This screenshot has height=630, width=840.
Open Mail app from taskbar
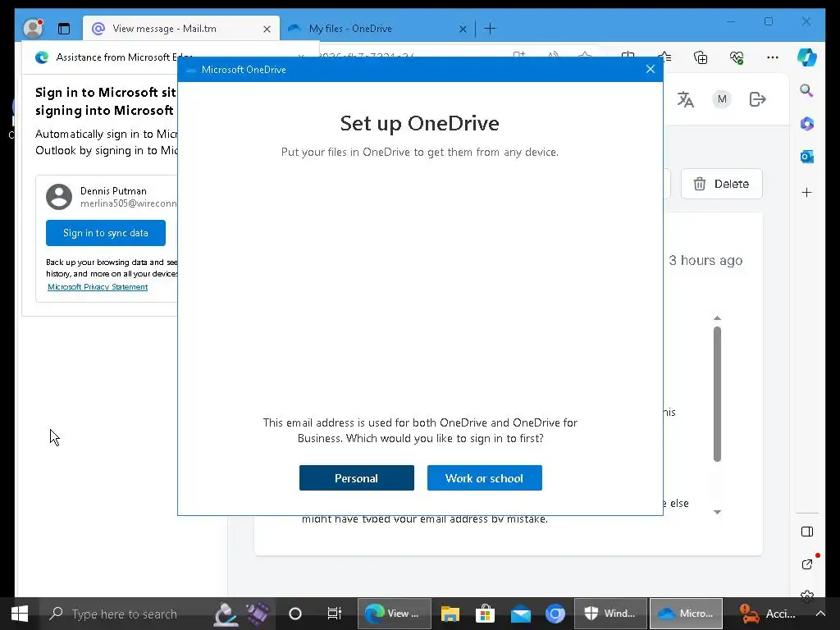520,614
